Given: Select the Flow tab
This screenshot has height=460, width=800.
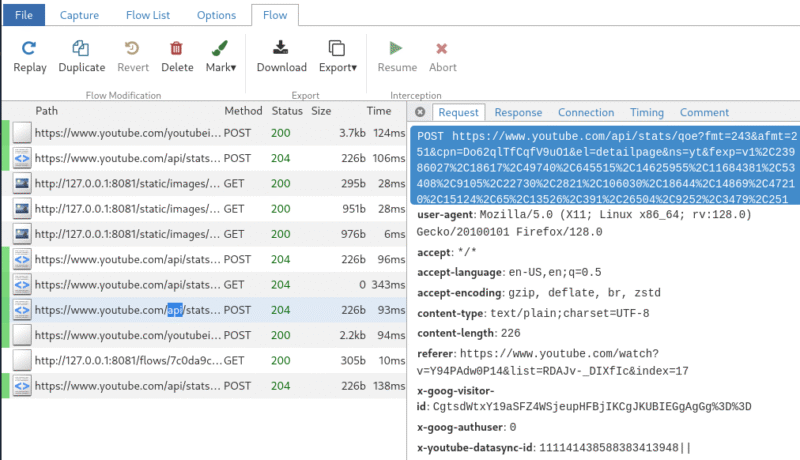Looking at the screenshot, I should (x=275, y=15).
